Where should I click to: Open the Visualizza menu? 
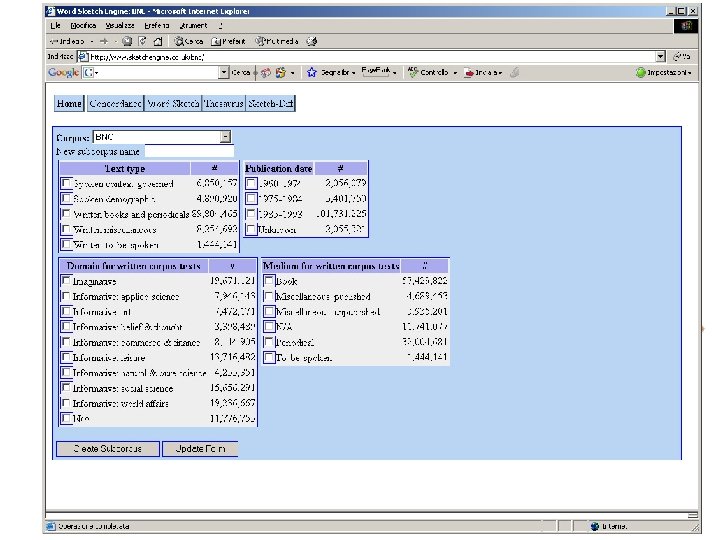point(120,26)
